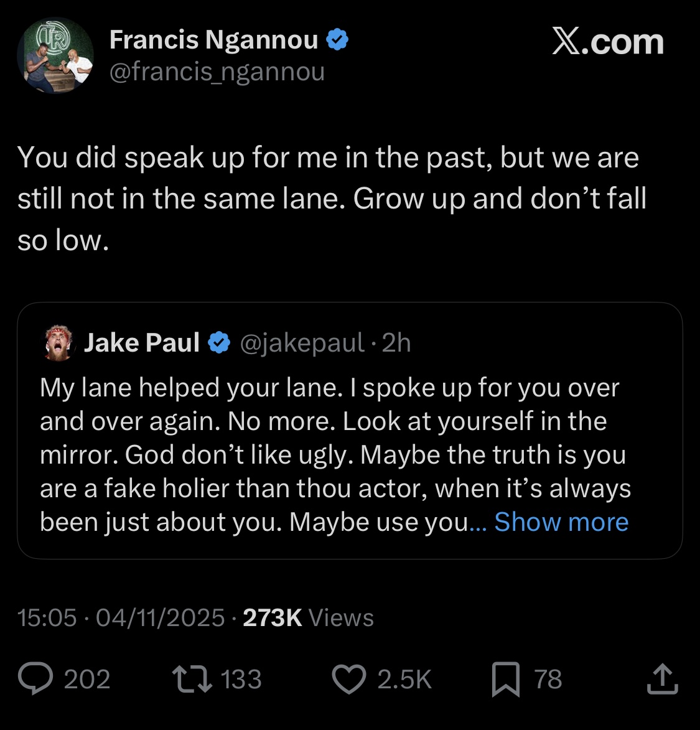700x730 pixels.
Task: Open the share upload icon
Action: 662,679
